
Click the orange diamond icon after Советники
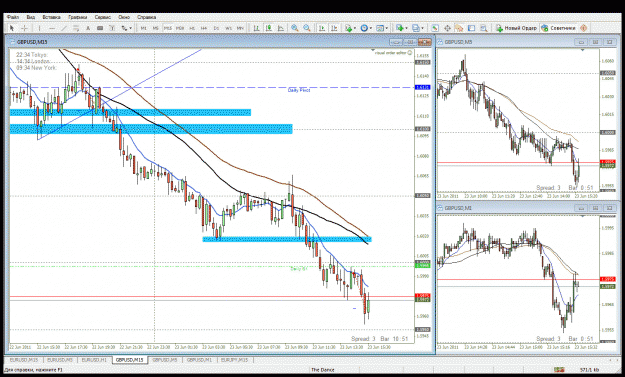click(583, 28)
